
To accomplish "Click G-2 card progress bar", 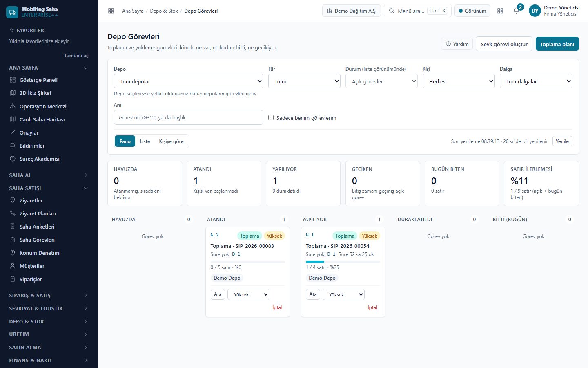I will pyautogui.click(x=248, y=262).
